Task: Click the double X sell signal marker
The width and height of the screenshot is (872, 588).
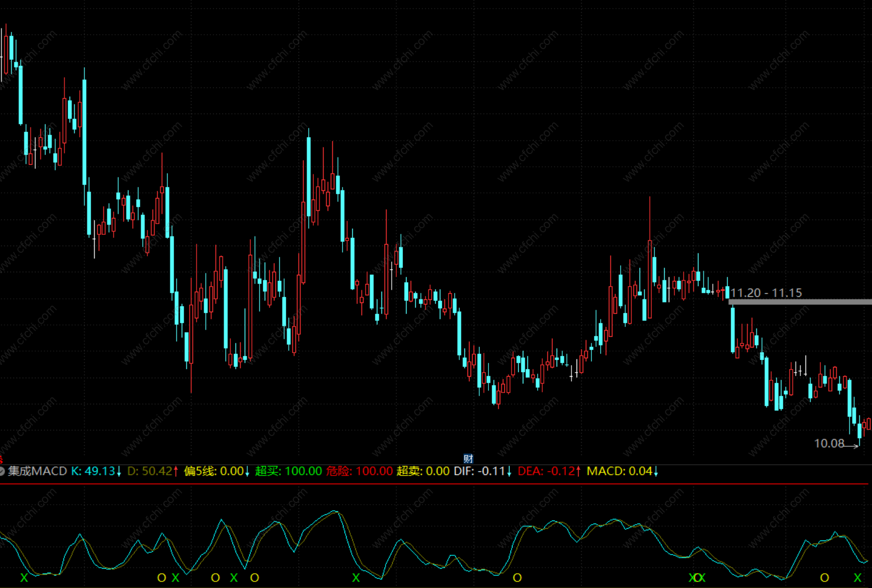Action: (697, 578)
